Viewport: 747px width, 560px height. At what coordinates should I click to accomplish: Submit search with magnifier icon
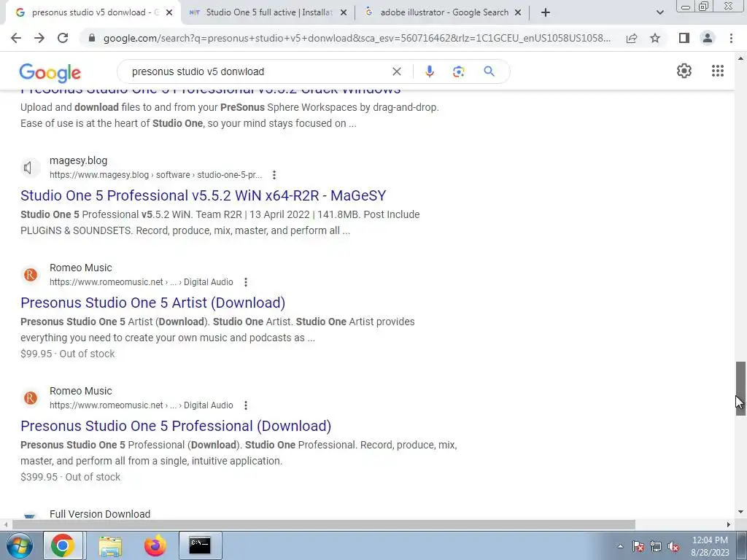tap(489, 71)
